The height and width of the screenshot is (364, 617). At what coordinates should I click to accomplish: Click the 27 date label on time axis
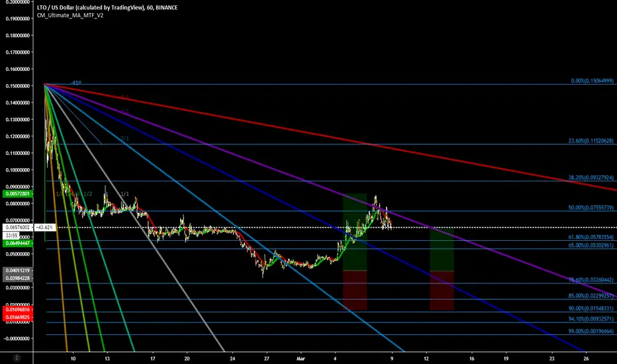267,359
